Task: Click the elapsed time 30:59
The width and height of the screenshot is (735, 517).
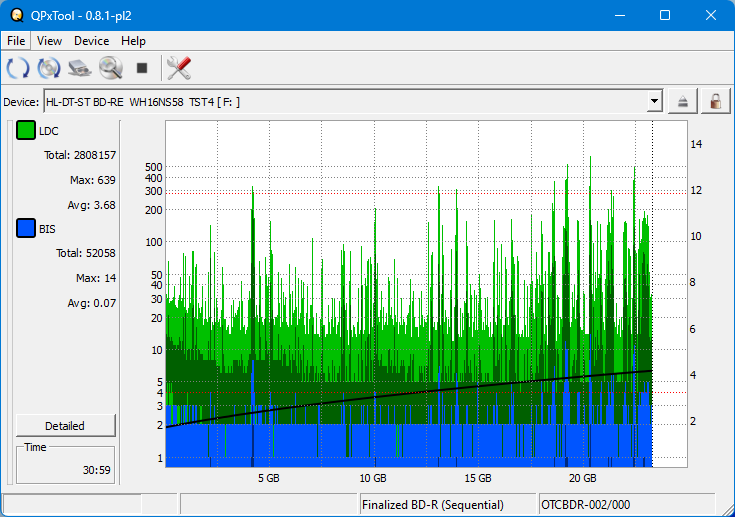Action: tap(97, 470)
